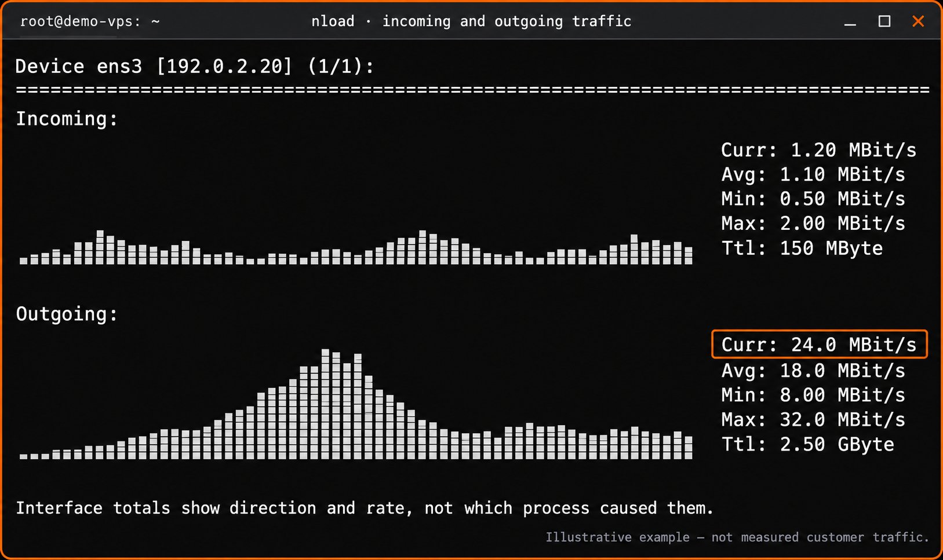Image resolution: width=943 pixels, height=560 pixels.
Task: Click the 'Interface totals show direction and rate' note
Action: click(364, 508)
